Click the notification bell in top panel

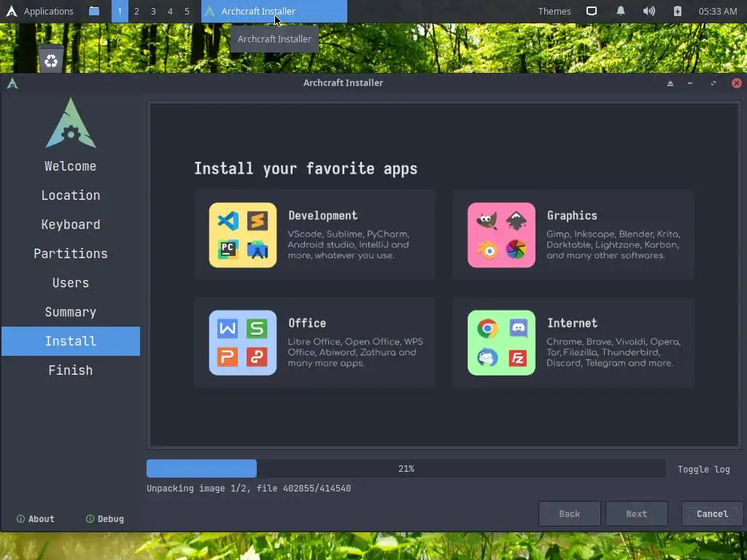620,11
